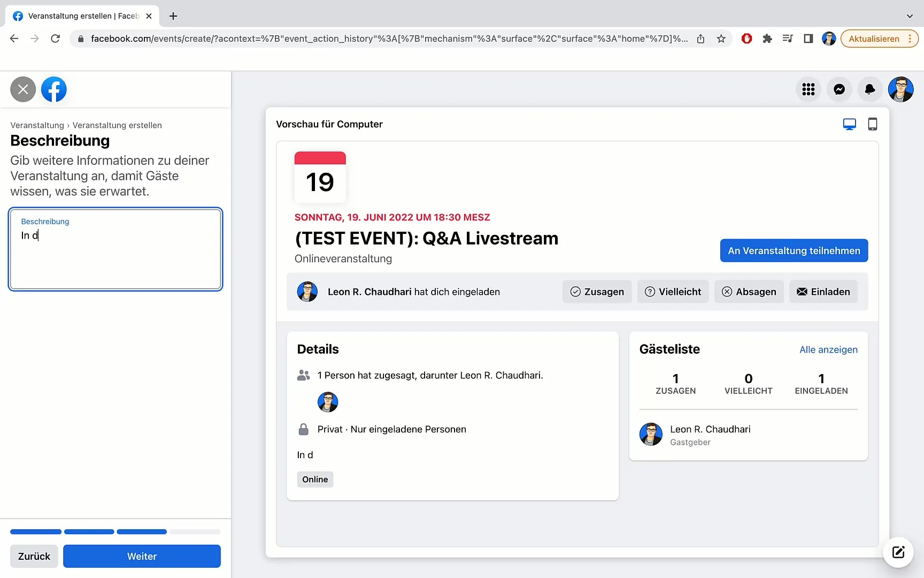Open the red ad-blocker extension icon
Viewport: 924px width, 578px height.
tap(747, 39)
